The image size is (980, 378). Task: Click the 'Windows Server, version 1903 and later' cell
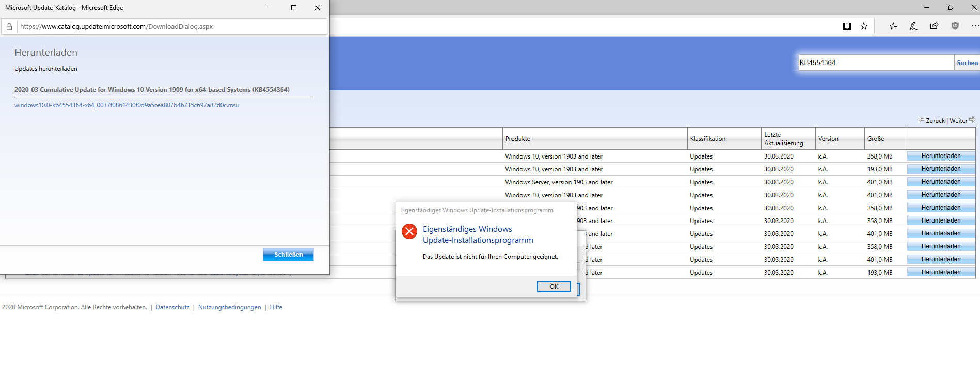(559, 182)
